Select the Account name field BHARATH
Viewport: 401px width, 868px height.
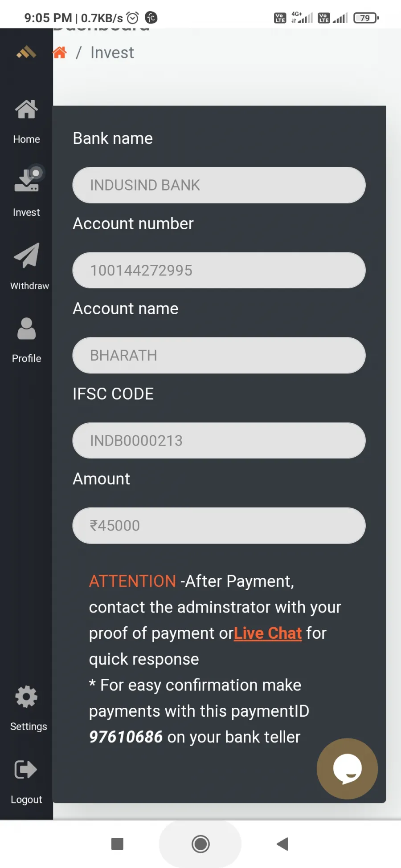point(219,355)
